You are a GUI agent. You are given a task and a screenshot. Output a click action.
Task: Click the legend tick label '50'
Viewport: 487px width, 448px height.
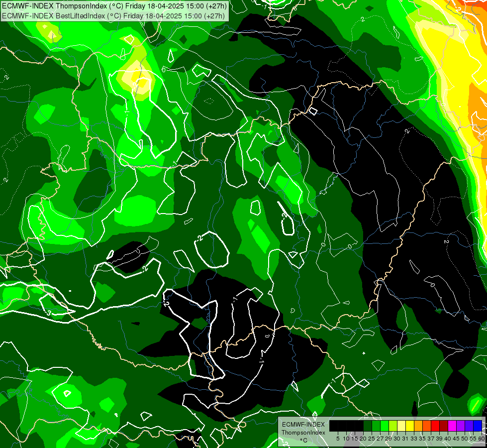pos(465,439)
